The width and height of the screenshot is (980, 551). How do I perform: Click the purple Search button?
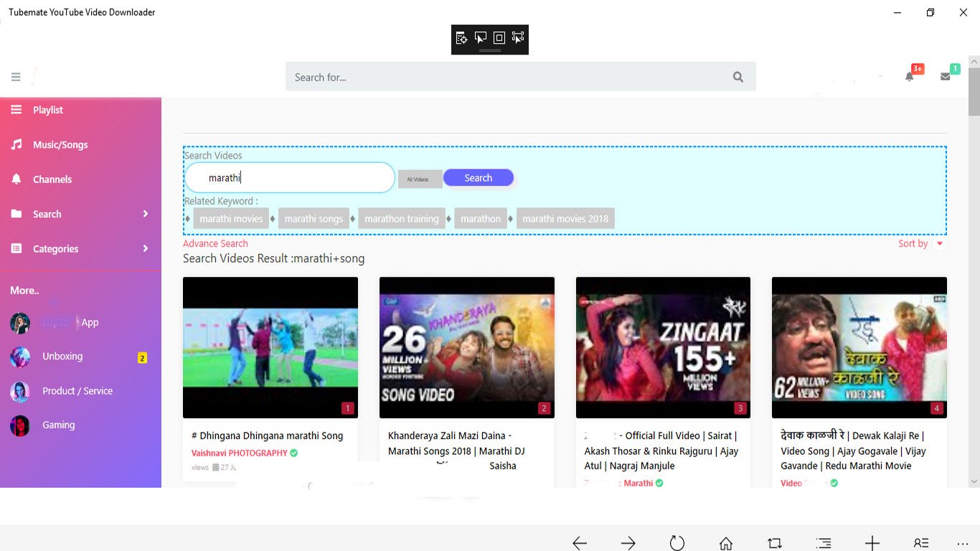tap(479, 178)
